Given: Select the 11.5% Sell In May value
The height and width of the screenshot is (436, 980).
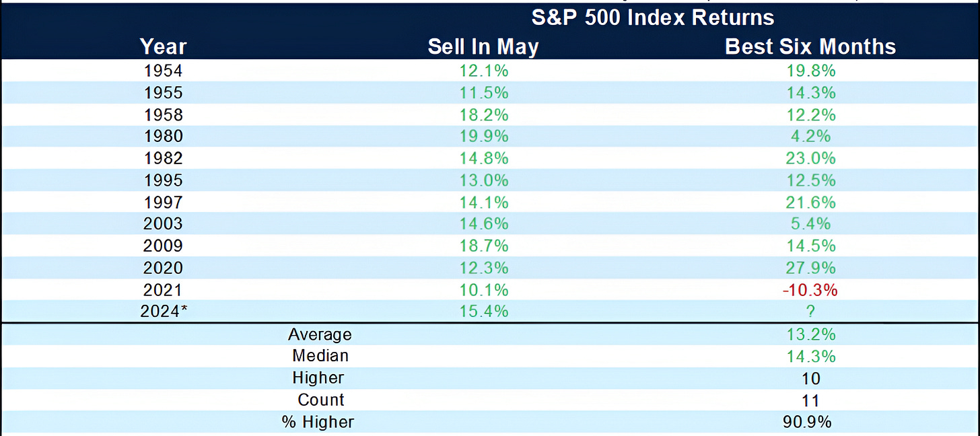Looking at the screenshot, I should click(x=484, y=93).
